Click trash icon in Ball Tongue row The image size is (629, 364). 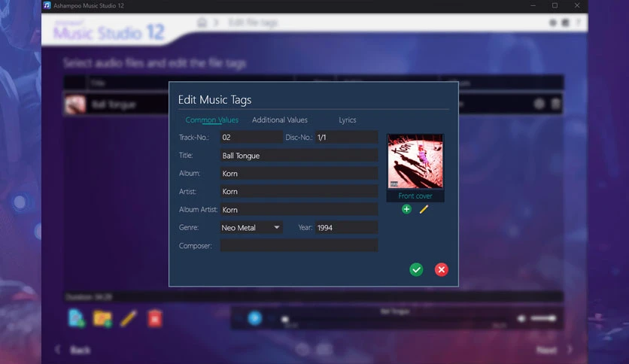pyautogui.click(x=555, y=105)
